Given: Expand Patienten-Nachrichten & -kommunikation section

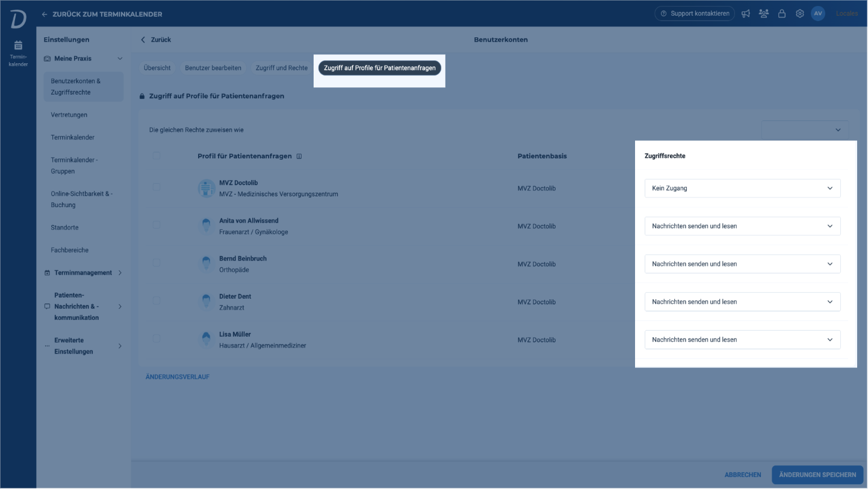Looking at the screenshot, I should coord(120,307).
